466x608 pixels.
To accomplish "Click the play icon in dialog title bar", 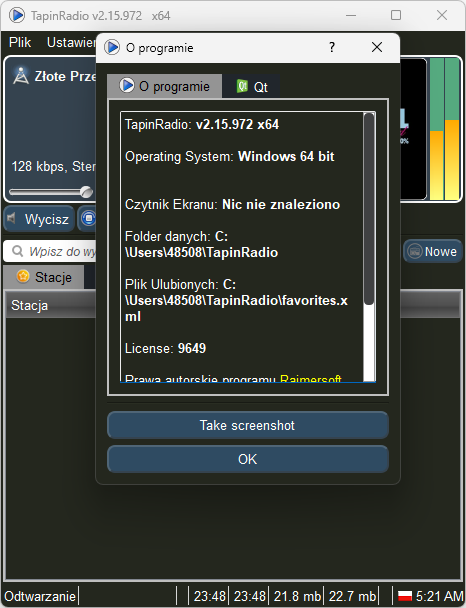I will coord(112,47).
